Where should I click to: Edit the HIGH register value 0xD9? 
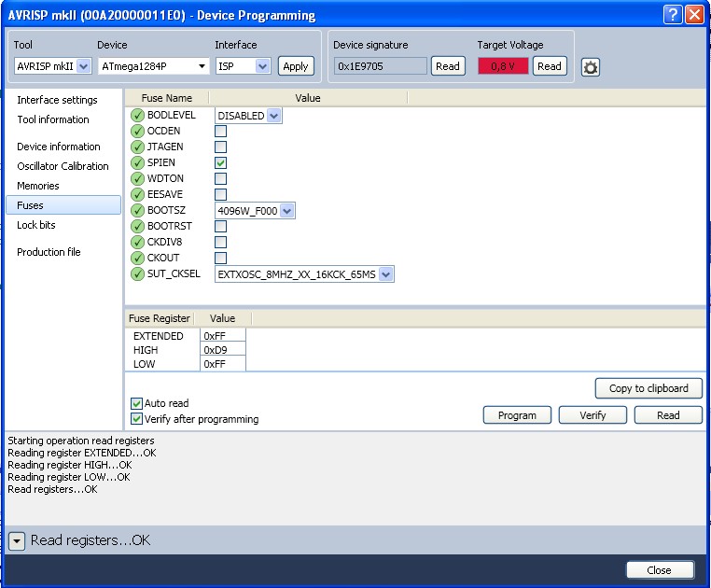(x=223, y=350)
